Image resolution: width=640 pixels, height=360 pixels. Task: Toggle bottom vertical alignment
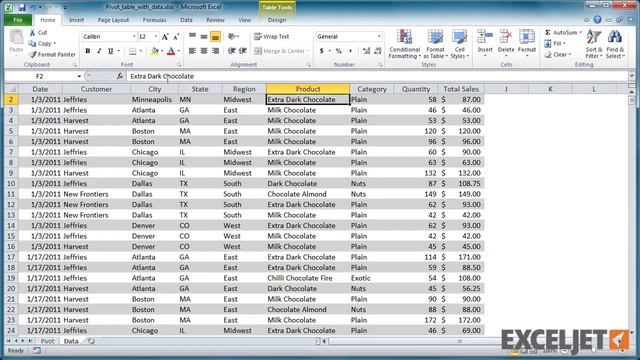[x=216, y=36]
